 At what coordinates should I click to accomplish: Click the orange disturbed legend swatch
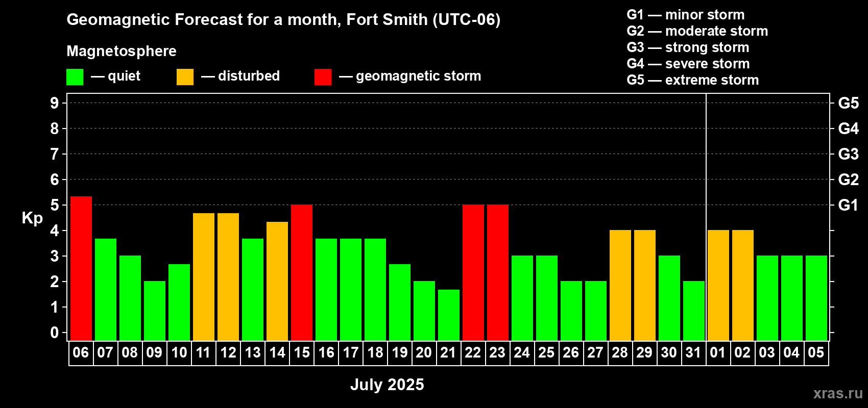(x=185, y=77)
